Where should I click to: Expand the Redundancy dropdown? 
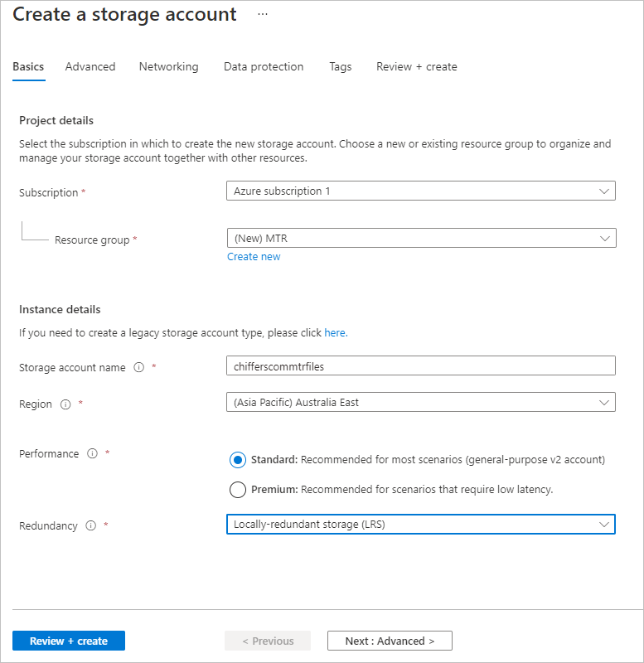[420, 524]
